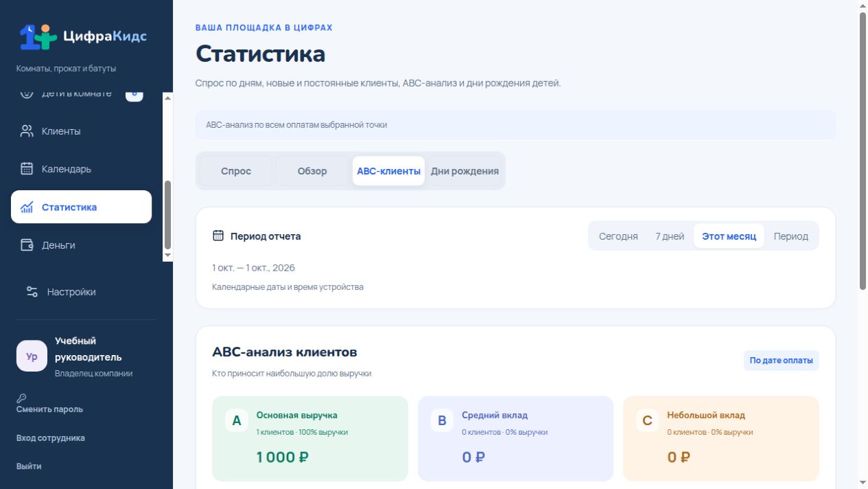The width and height of the screenshot is (868, 489).
Task: Select the Этот месяц period option
Action: (x=729, y=236)
